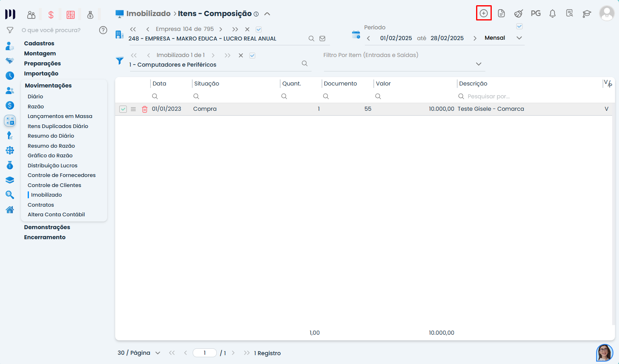Click the Demonstrações section link
Viewport: 619px width, 364px height.
click(47, 227)
